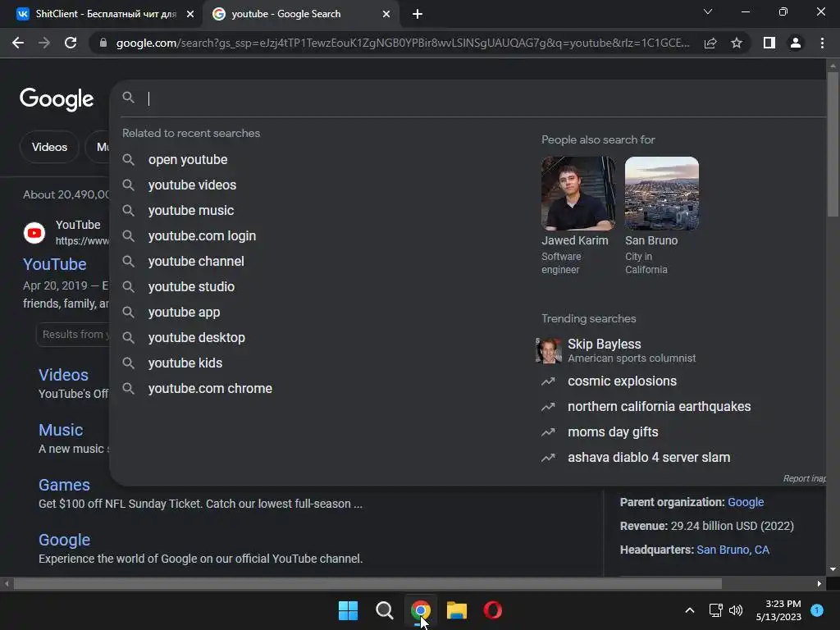This screenshot has height=630, width=840.
Task: Open the Music sitelink
Action: point(61,430)
